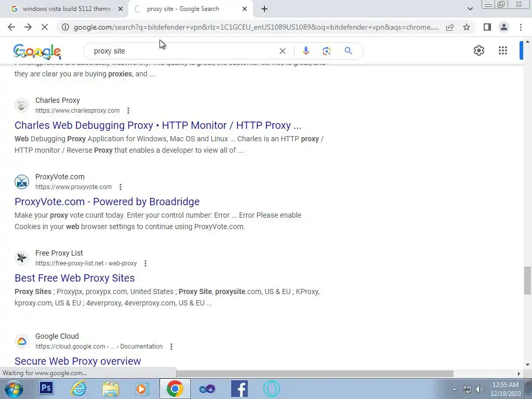Click the Google Cloud favicon
532x399 pixels.
tap(22, 341)
